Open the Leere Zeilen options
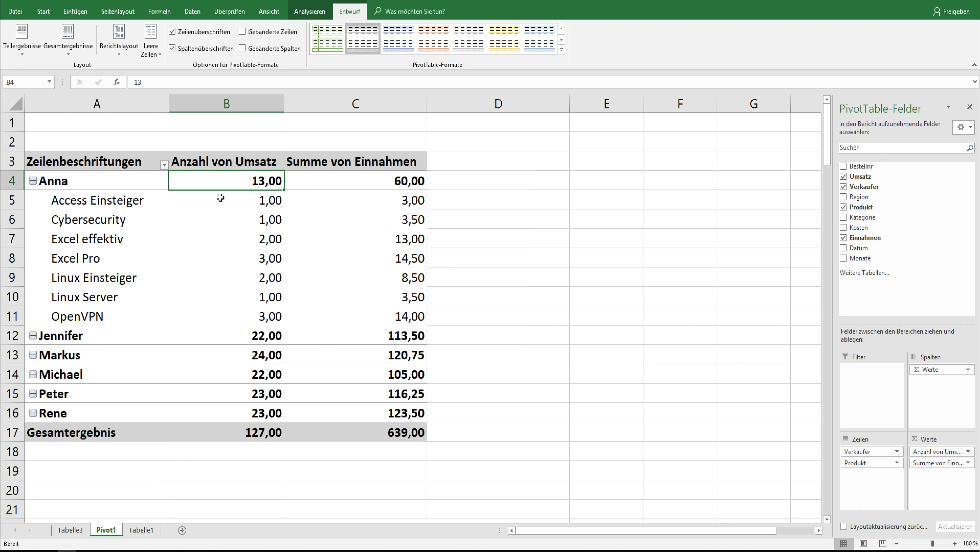Image resolution: width=980 pixels, height=552 pixels. pyautogui.click(x=151, y=41)
